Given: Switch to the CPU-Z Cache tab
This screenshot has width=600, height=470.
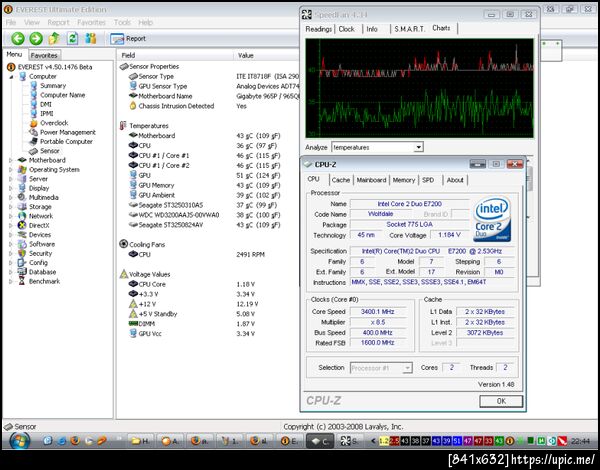Looking at the screenshot, I should tap(341, 180).
